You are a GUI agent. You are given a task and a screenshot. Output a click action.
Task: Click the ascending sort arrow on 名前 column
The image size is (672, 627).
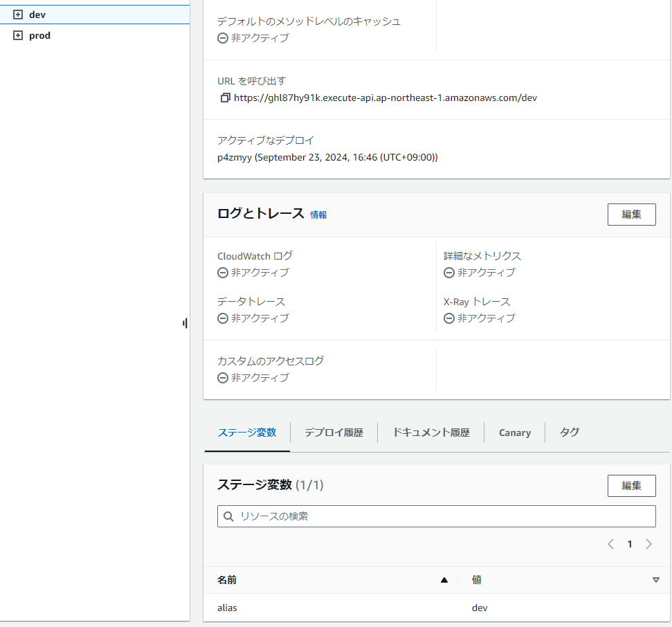[x=444, y=580]
